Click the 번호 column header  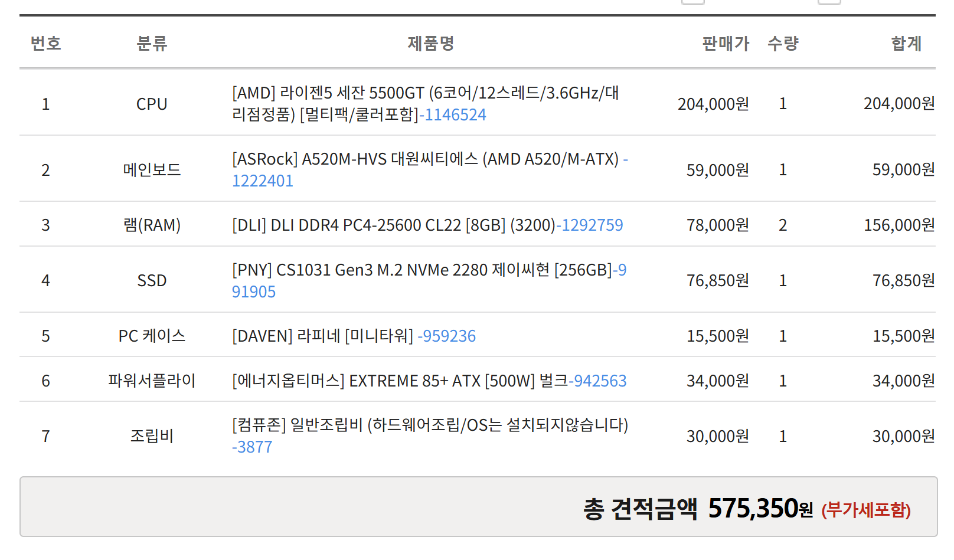pyautogui.click(x=45, y=43)
